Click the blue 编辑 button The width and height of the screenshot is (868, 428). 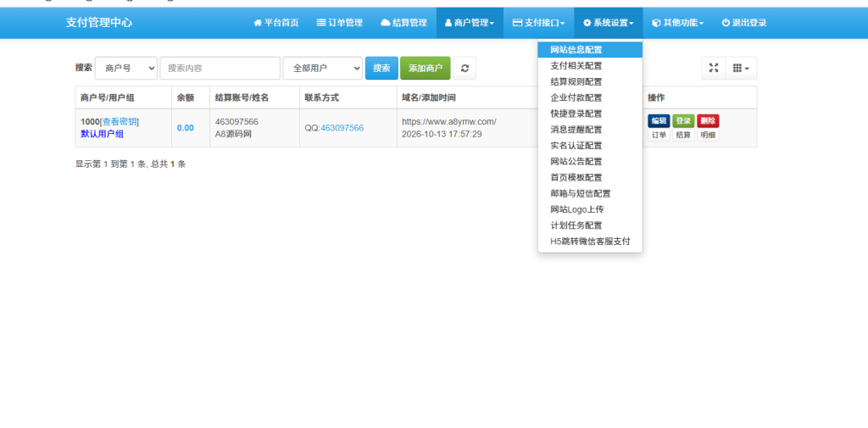coord(659,121)
